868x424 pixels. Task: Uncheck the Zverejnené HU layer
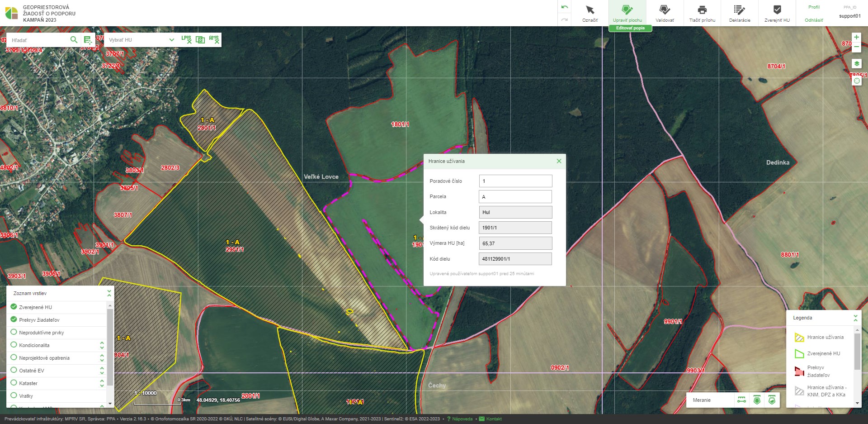coord(14,307)
